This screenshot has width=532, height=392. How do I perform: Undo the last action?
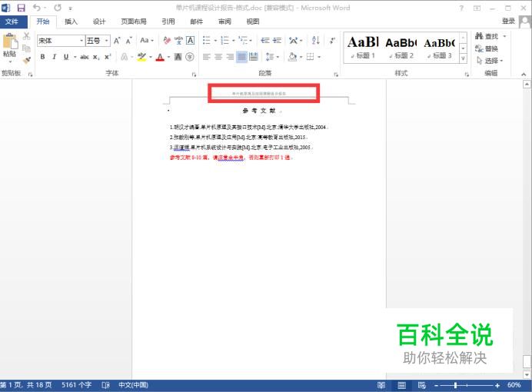[37, 8]
